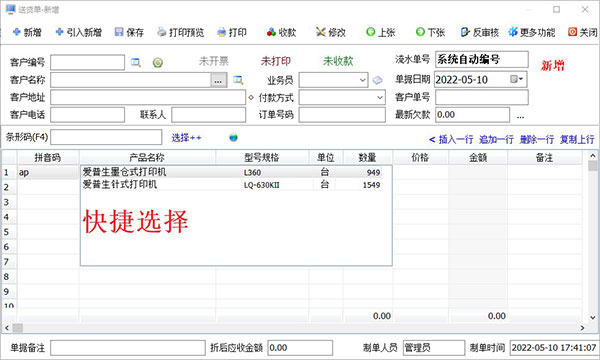600x360 pixels.
Task: Click the search icon beside 客户编号
Action: (x=136, y=62)
